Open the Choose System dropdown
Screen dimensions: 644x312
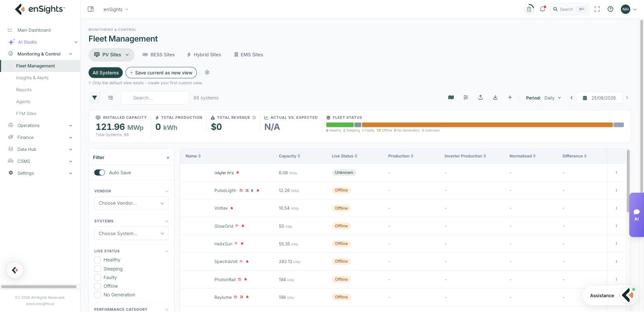pos(131,233)
